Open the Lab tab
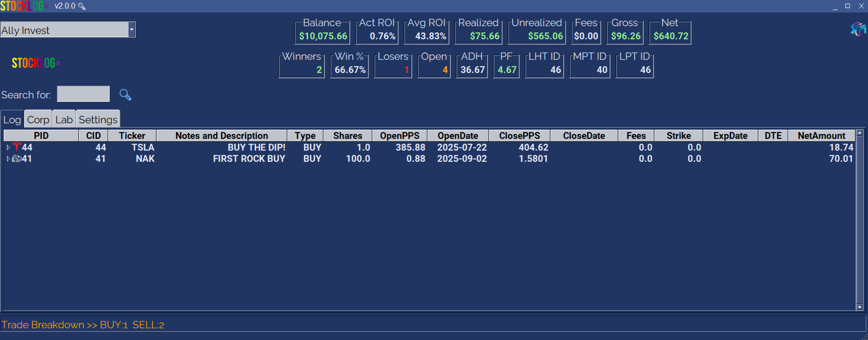This screenshot has height=340, width=868. (x=64, y=120)
